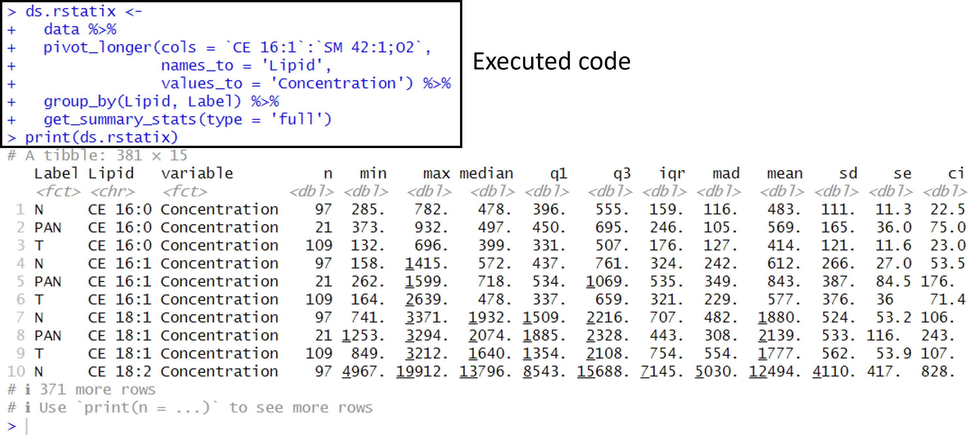The image size is (980, 435).
Task: Click the 'sd' column header
Action: [x=848, y=173]
